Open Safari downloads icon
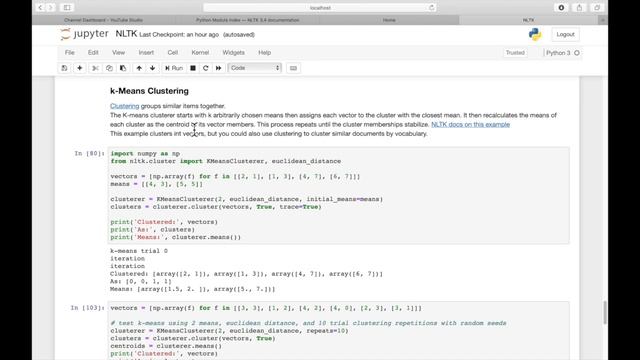 point(561,7)
